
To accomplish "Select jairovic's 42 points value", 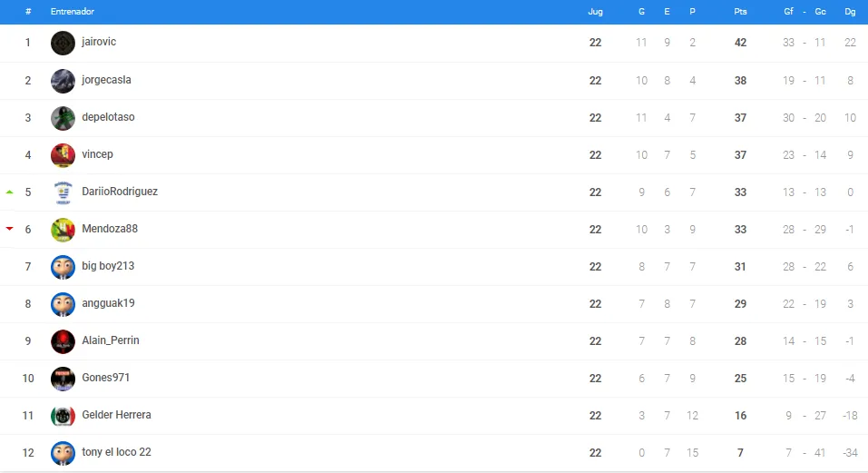I will coord(740,43).
